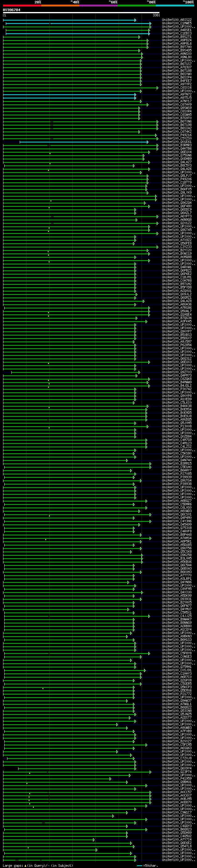
Task: Click the yellow large-gap triangle in the legend
Action: pyautogui.click(x=25, y=865)
